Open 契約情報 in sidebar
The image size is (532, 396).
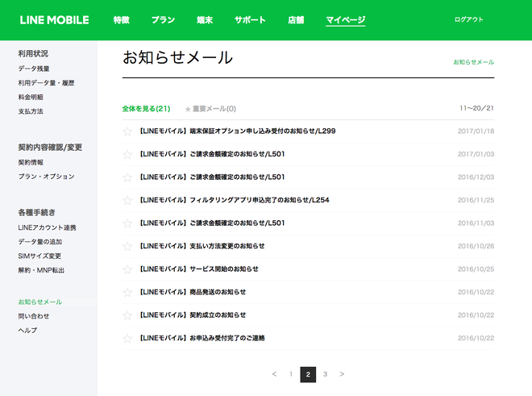coord(31,162)
